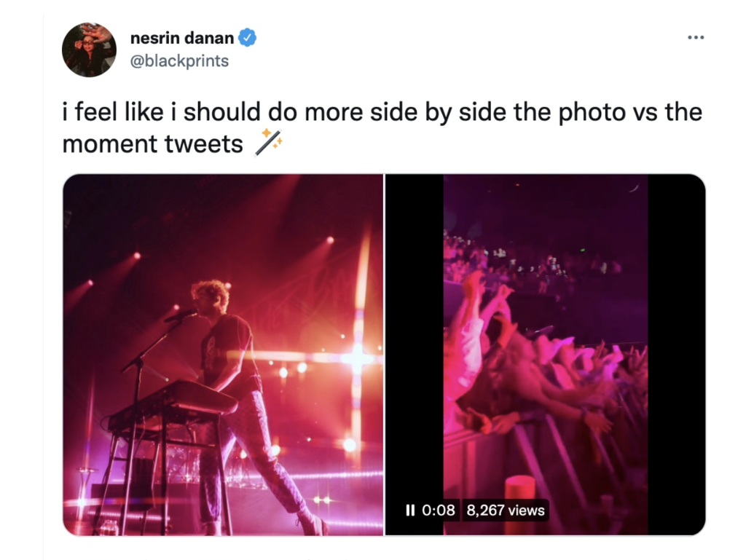Open the three-dot more options menu
Image resolution: width=746 pixels, height=560 pixels.
[696, 38]
